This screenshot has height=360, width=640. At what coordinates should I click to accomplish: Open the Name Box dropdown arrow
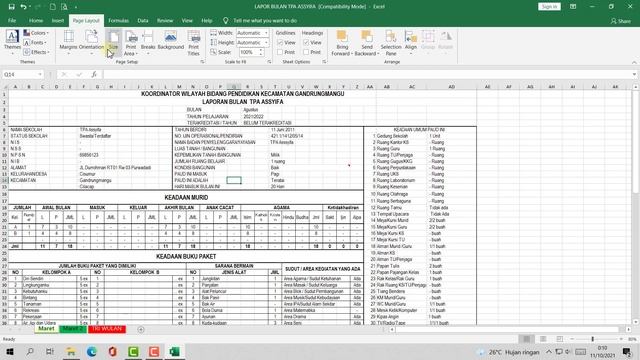(40, 74)
